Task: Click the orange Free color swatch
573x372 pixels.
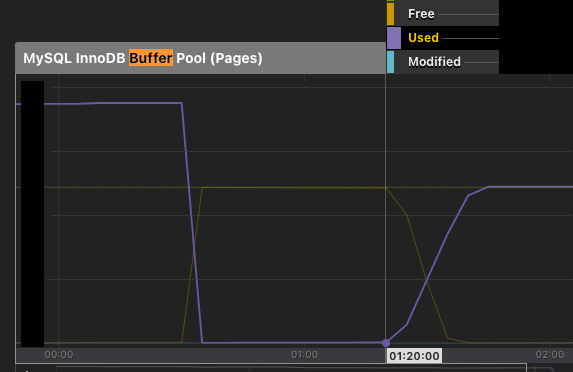Action: [390, 14]
